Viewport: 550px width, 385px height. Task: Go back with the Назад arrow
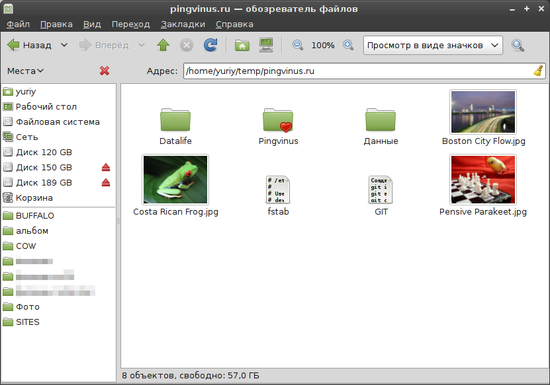point(29,45)
